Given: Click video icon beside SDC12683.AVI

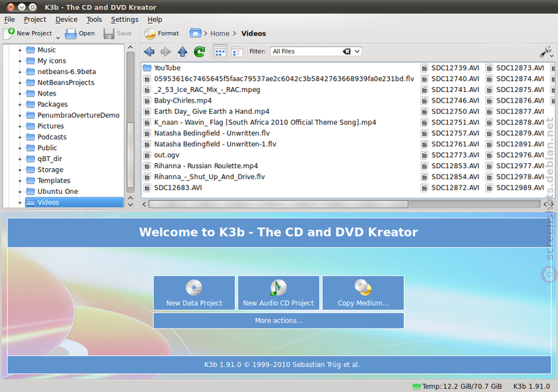Looking at the screenshot, I should click(146, 188).
